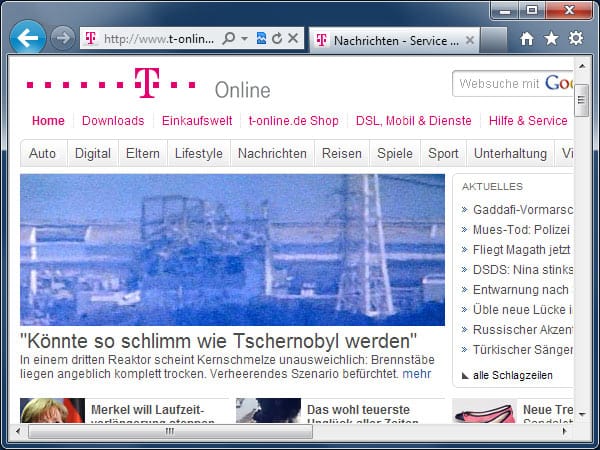The width and height of the screenshot is (600, 450).
Task: Open the Downloads navigation link
Action: (x=113, y=121)
